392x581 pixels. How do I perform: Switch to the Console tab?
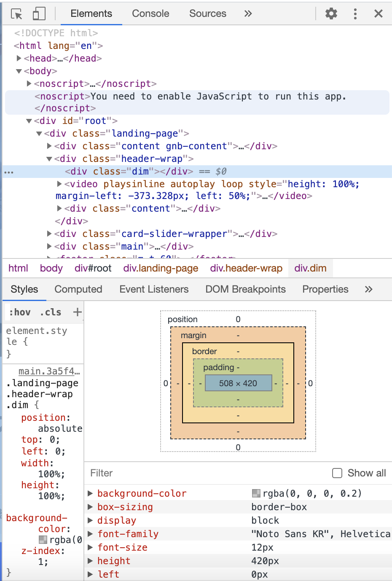(150, 13)
